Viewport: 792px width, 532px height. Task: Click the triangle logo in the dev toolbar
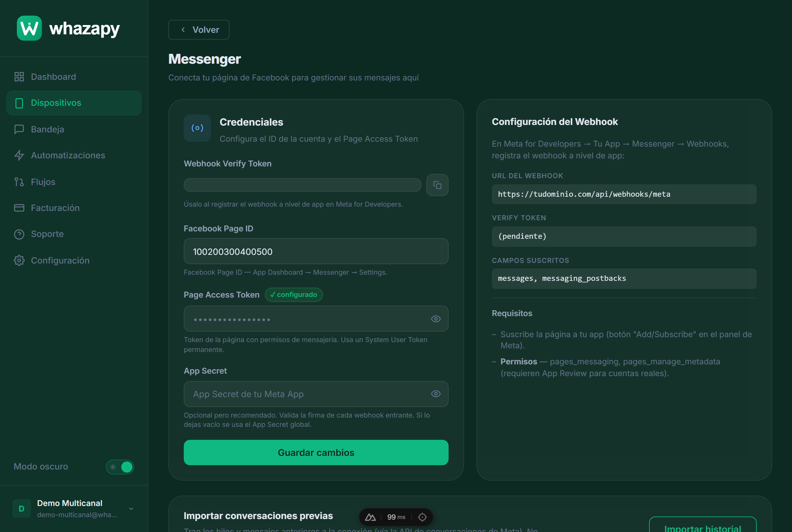pyautogui.click(x=370, y=517)
